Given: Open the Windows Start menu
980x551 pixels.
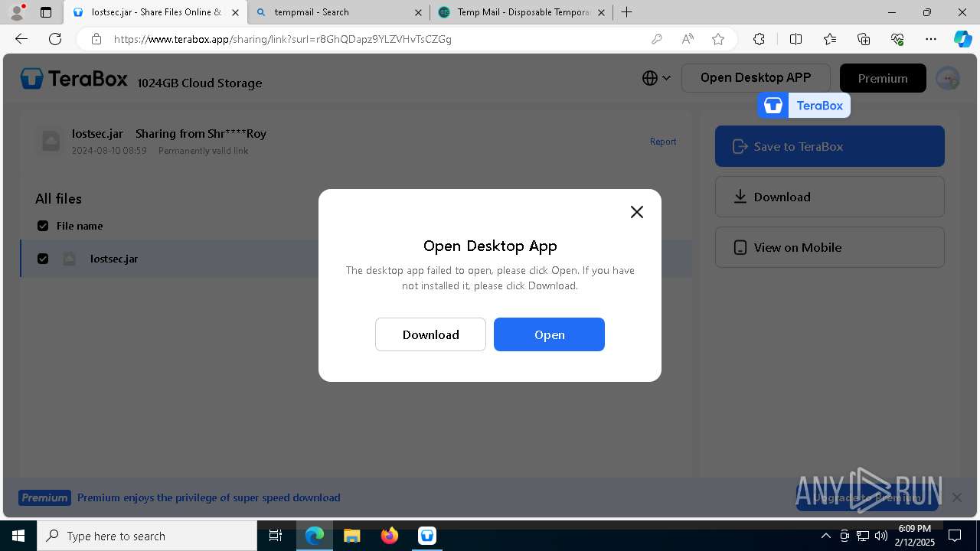Looking at the screenshot, I should 18,536.
